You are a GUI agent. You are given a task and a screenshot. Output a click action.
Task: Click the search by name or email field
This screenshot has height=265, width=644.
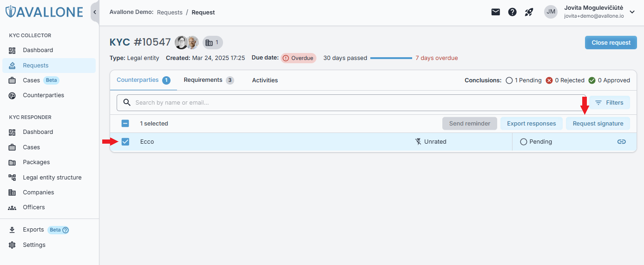pos(351,103)
